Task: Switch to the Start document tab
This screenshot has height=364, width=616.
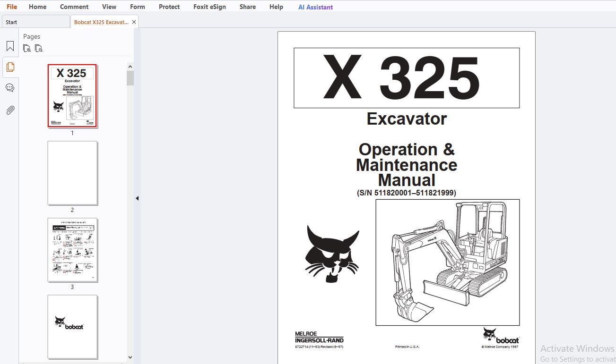Action: [35, 22]
